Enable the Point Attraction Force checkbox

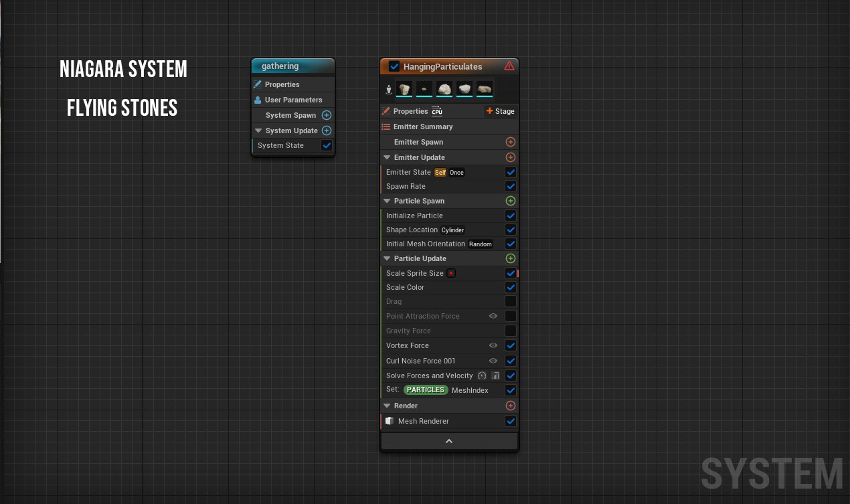pos(511,316)
